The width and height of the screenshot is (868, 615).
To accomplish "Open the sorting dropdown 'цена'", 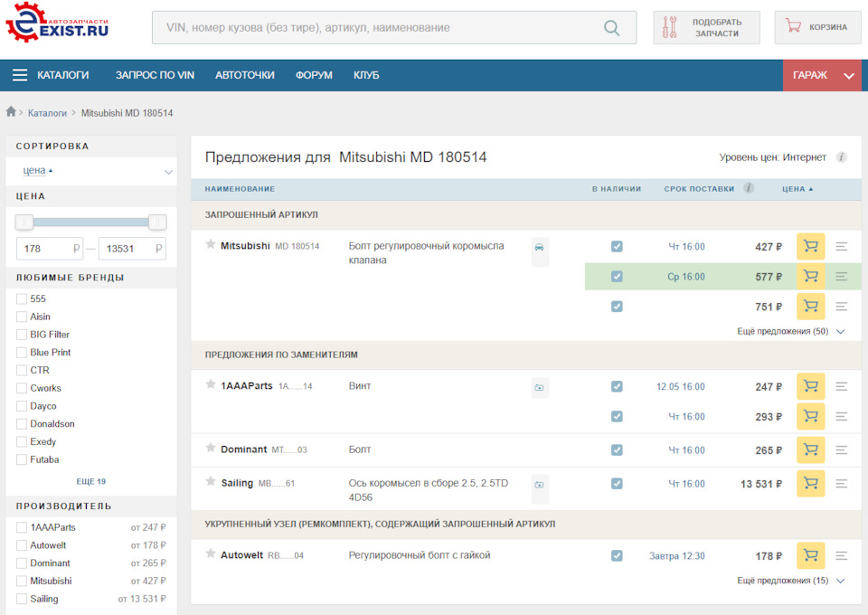I will pyautogui.click(x=91, y=171).
